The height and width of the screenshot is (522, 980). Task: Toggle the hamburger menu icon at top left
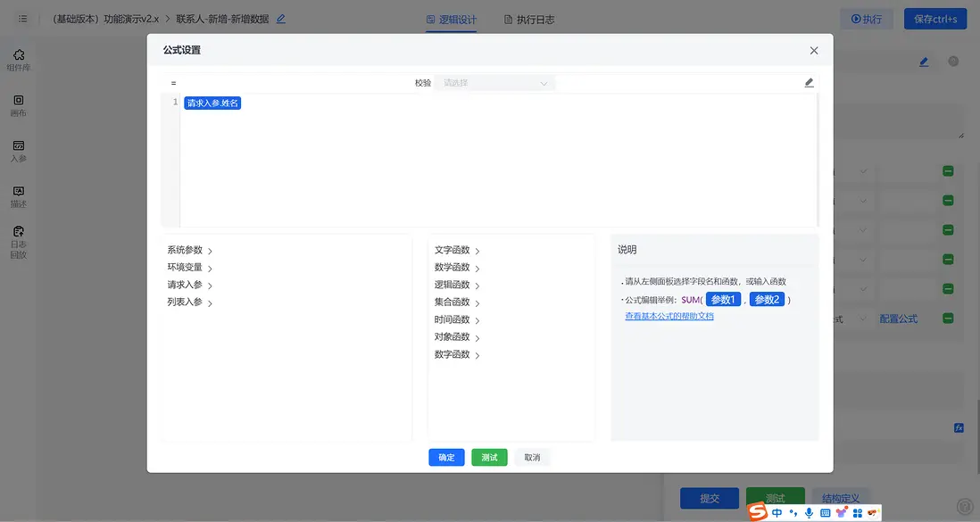point(22,19)
